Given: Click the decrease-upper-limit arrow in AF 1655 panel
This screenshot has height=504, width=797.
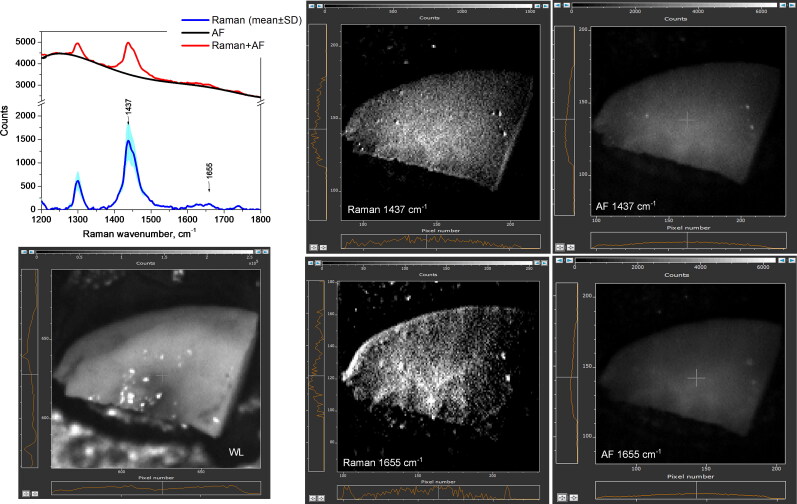Looking at the screenshot, I should click(783, 261).
